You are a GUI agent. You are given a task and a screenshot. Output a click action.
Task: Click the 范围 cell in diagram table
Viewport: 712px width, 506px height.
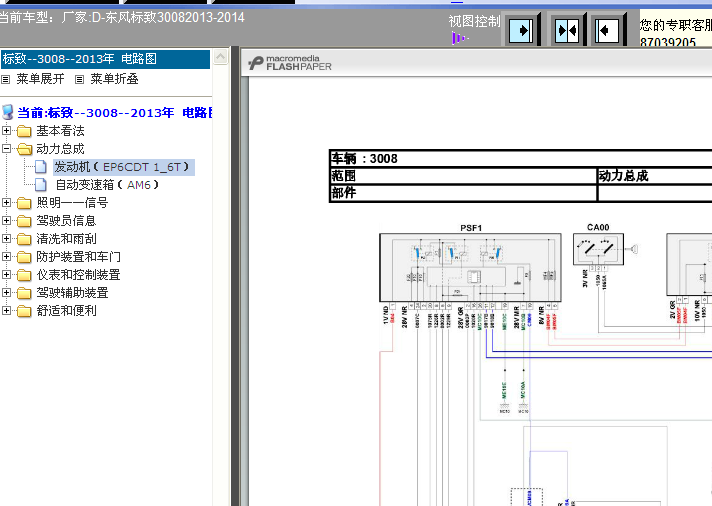click(x=463, y=176)
